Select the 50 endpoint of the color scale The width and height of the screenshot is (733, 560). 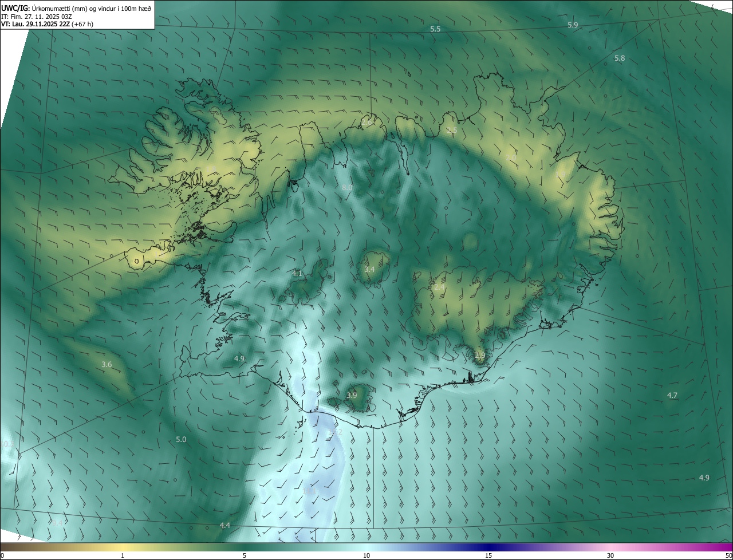pyautogui.click(x=728, y=555)
